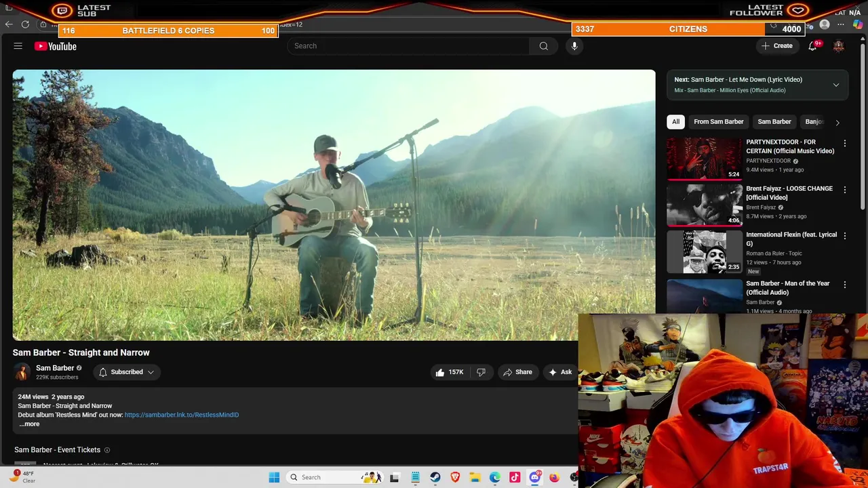Dislike the video with thumbs down
Viewport: 868px width, 488px height.
(481, 372)
